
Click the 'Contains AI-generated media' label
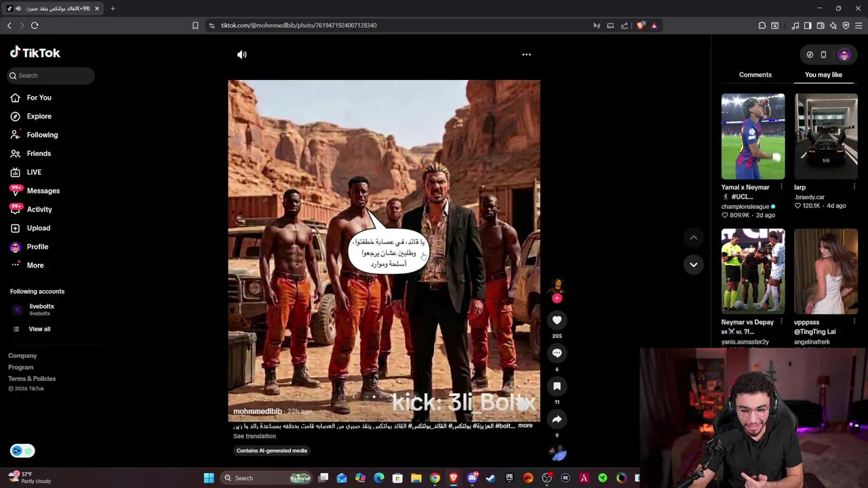coord(271,451)
